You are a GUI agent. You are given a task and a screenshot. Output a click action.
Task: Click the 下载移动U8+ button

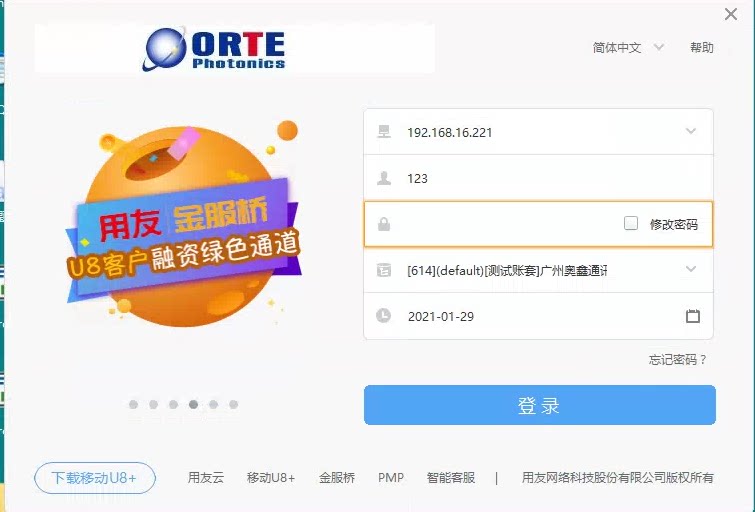coord(95,478)
